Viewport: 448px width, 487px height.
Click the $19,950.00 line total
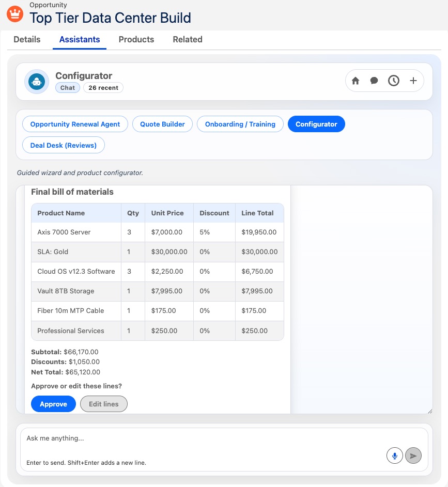click(260, 232)
